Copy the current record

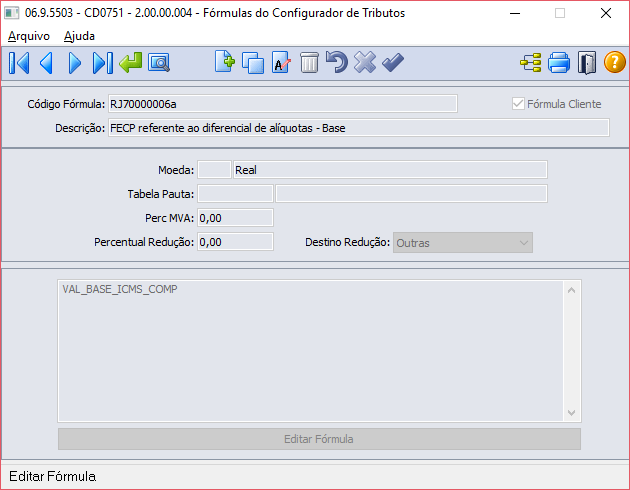pyautogui.click(x=253, y=63)
